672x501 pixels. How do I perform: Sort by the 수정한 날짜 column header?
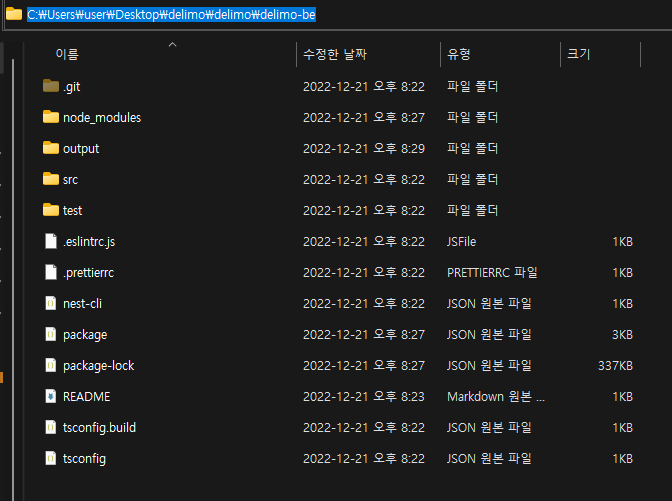335,54
